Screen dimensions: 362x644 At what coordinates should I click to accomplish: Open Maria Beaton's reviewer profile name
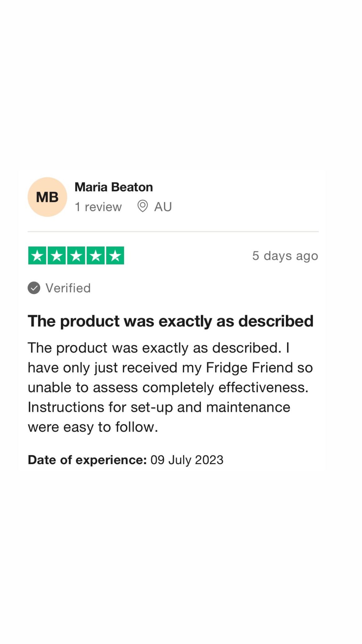[114, 187]
